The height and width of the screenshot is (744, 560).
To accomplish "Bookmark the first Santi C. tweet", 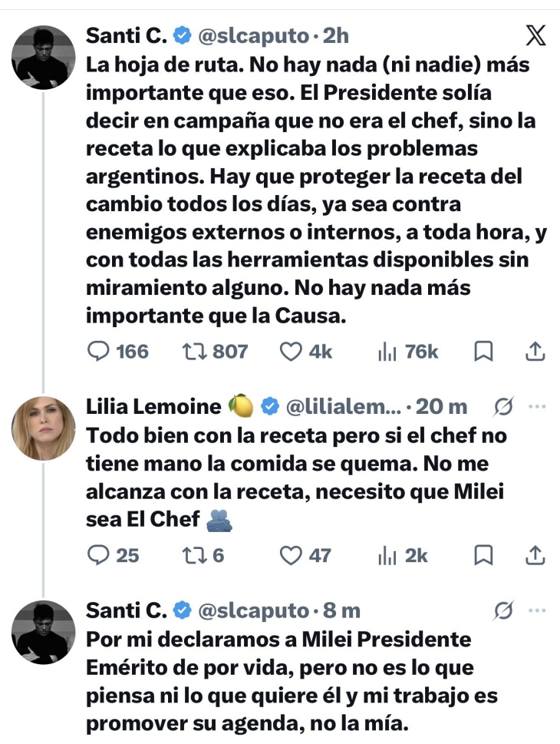I will click(483, 352).
